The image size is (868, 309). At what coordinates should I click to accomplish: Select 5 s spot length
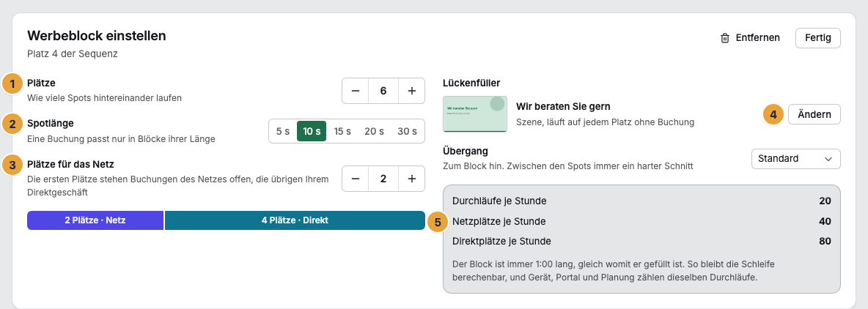tap(283, 131)
